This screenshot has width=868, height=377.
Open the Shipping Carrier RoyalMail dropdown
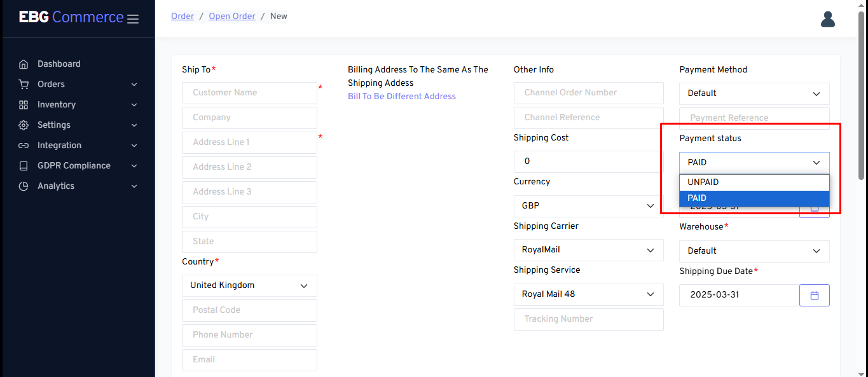pyautogui.click(x=588, y=250)
